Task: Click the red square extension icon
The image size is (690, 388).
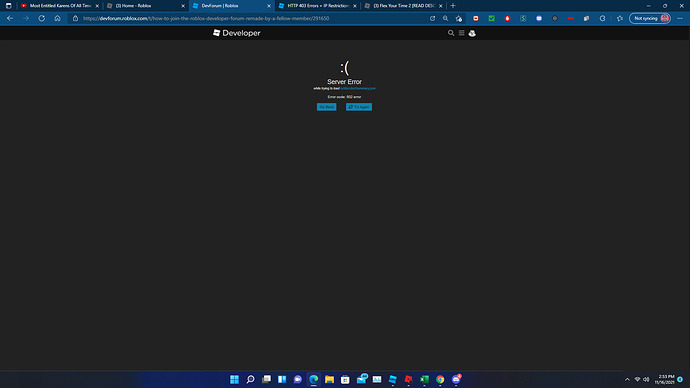Action: [x=476, y=18]
